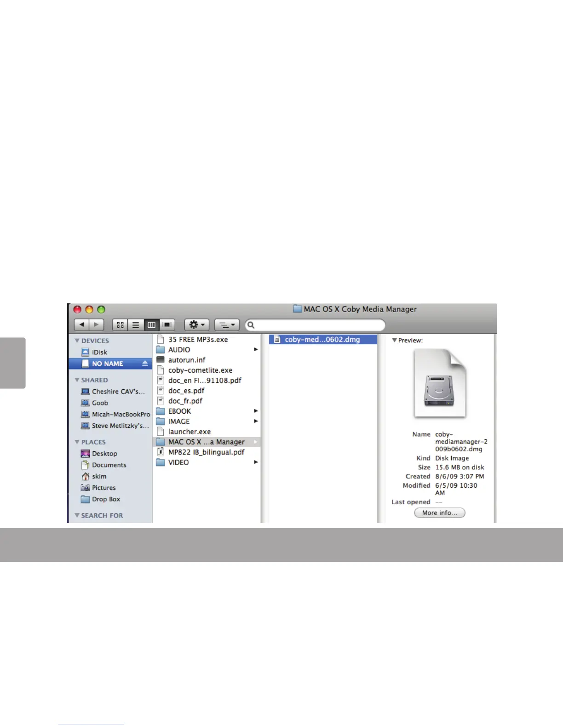Switch to column view
The image size is (563, 728).
pos(151,325)
